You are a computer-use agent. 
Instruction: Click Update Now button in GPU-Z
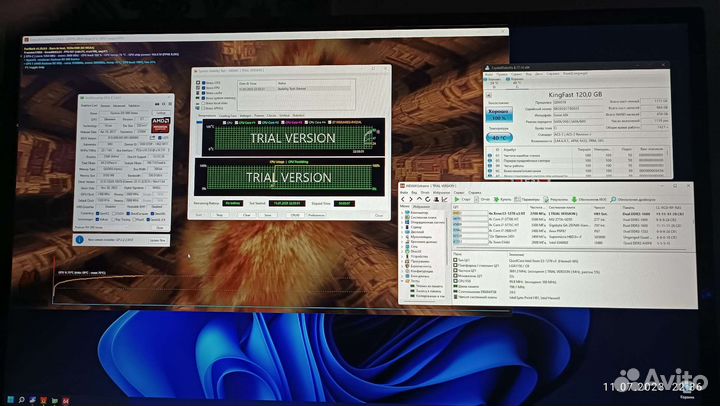[x=157, y=240]
